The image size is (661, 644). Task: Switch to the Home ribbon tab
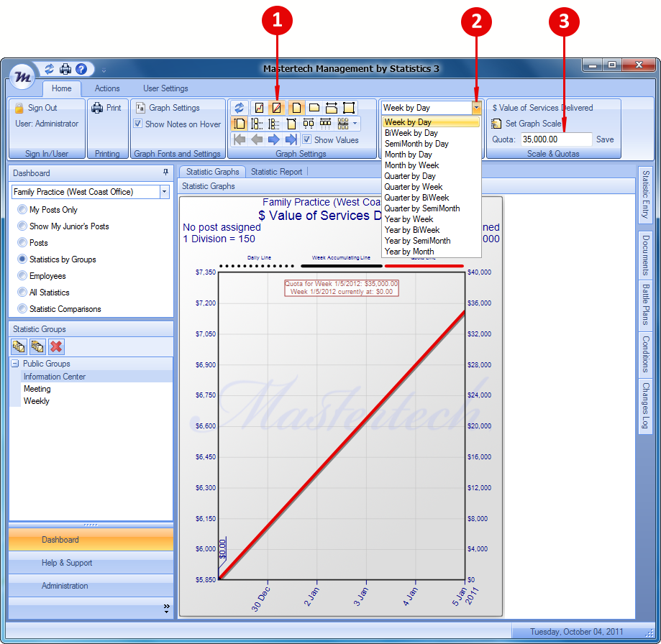click(62, 88)
